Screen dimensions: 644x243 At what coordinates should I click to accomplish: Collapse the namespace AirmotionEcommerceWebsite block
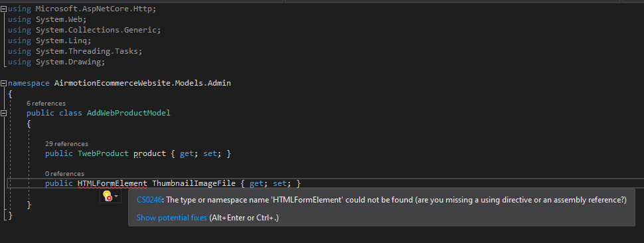coord(4,83)
